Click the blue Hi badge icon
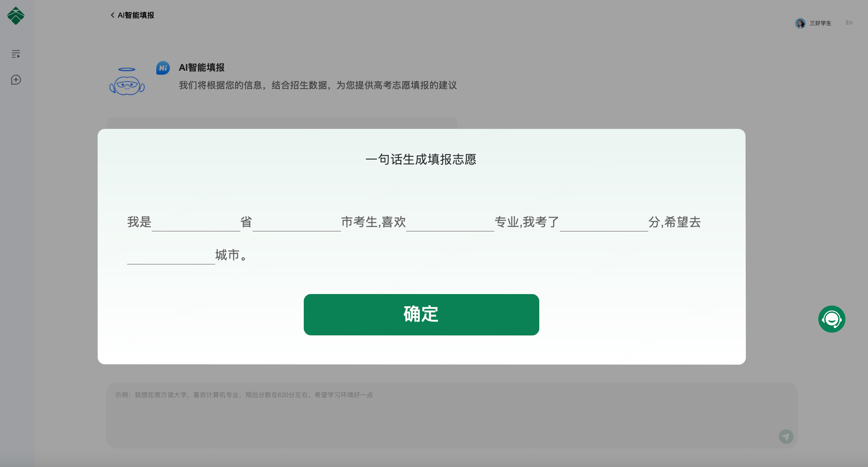This screenshot has height=467, width=868. pos(163,68)
